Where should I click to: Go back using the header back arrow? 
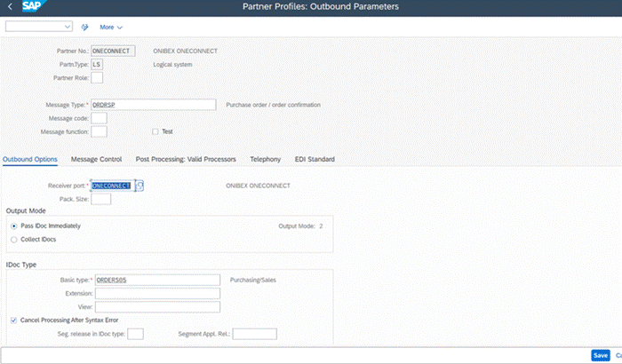point(7,7)
